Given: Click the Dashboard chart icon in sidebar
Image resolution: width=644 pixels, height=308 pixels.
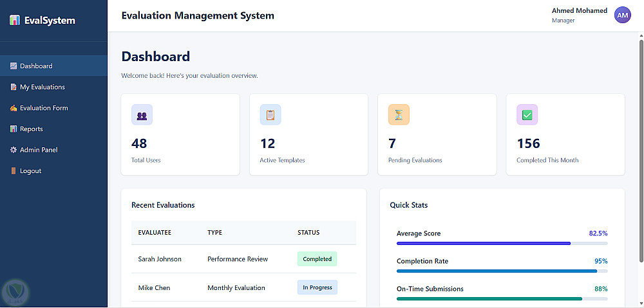Looking at the screenshot, I should tap(14, 66).
